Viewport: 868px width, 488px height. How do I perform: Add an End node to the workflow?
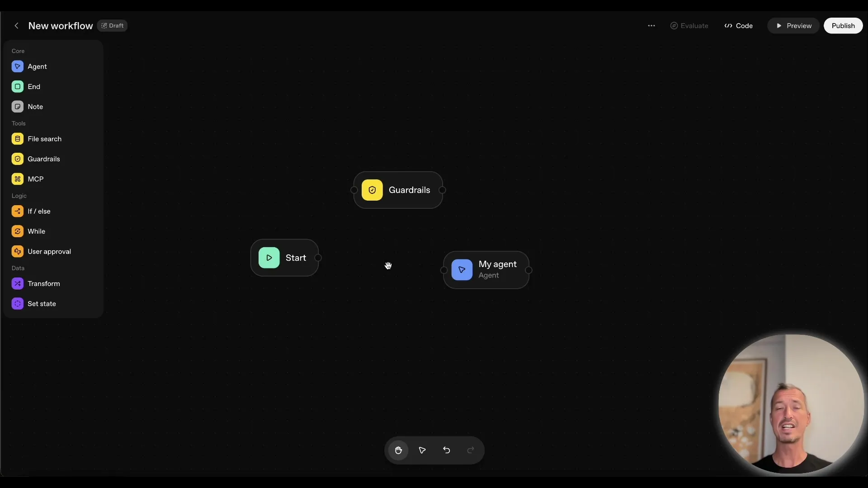[34, 86]
